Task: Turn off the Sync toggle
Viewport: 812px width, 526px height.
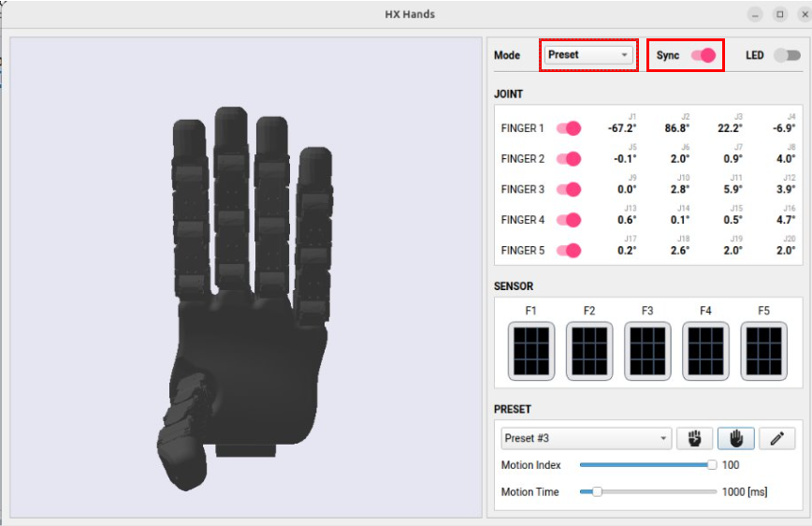Action: 703,55
